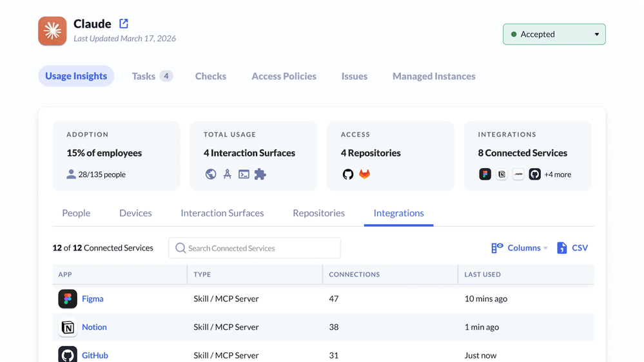Switch to the Access Policies tab

284,76
